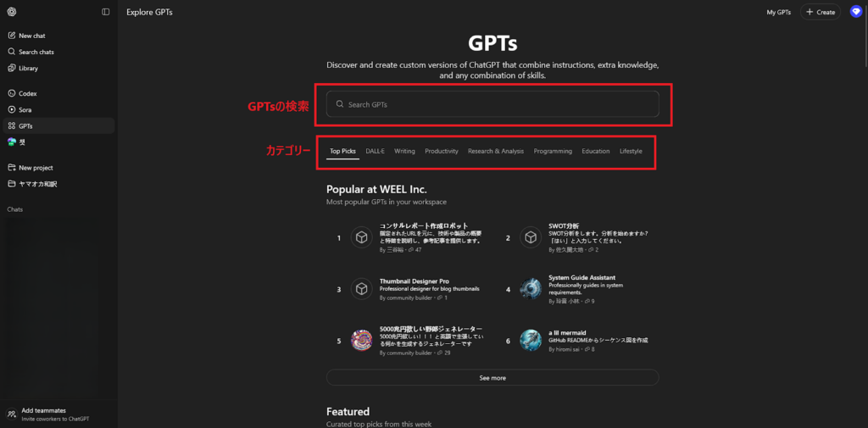This screenshot has width=868, height=428.
Task: Click avatar of 5000兆円欲しい野郎ジェネレーター
Action: click(x=361, y=341)
